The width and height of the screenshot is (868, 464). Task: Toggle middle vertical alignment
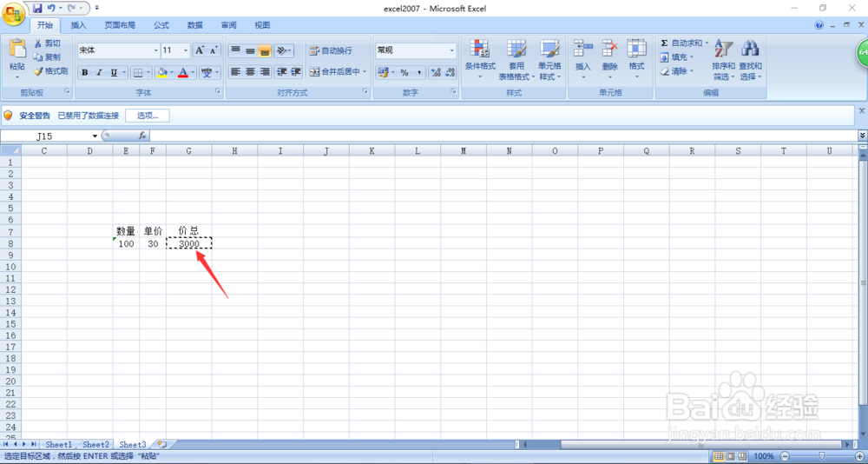pyautogui.click(x=250, y=50)
